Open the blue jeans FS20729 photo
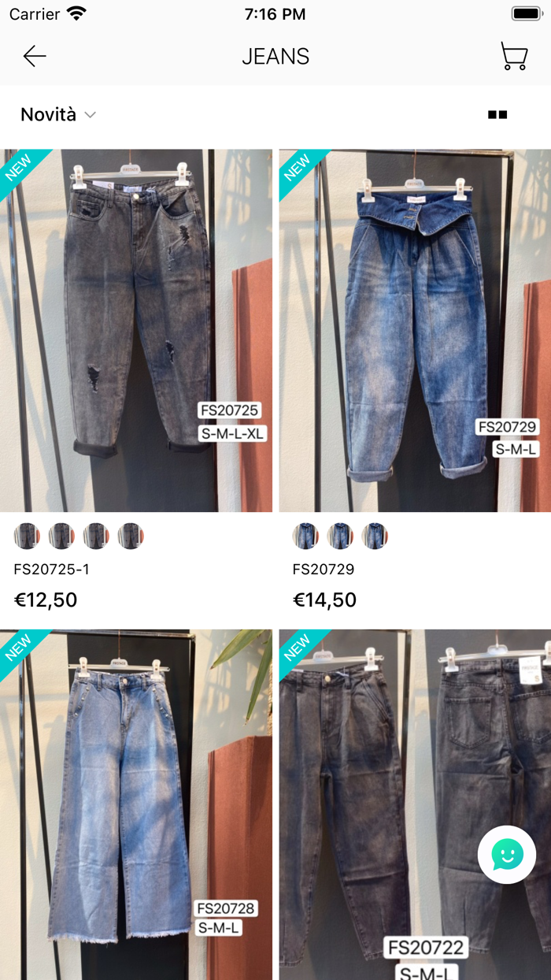551x980 pixels. coord(415,331)
